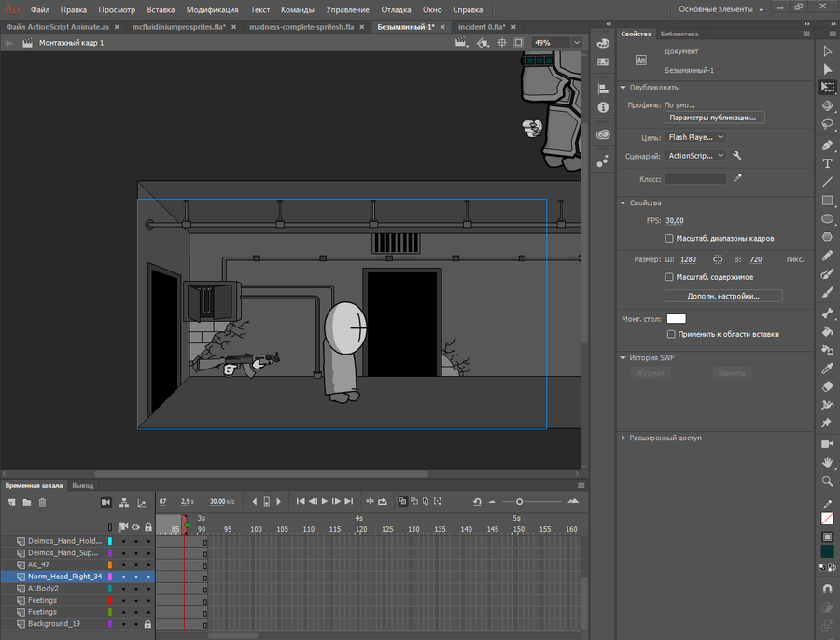The height and width of the screenshot is (640, 840).
Task: Unlock the Background_19 layer padlock
Action: [147, 624]
